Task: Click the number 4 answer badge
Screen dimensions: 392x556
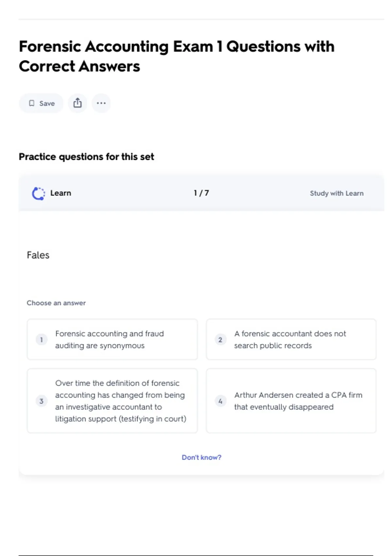Action: (220, 401)
